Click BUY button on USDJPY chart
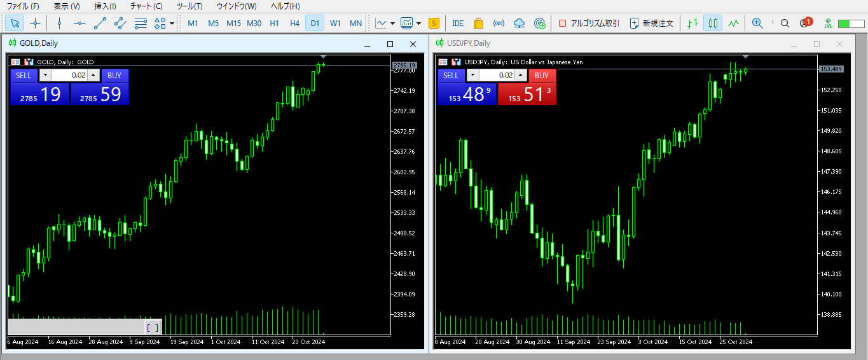 541,76
